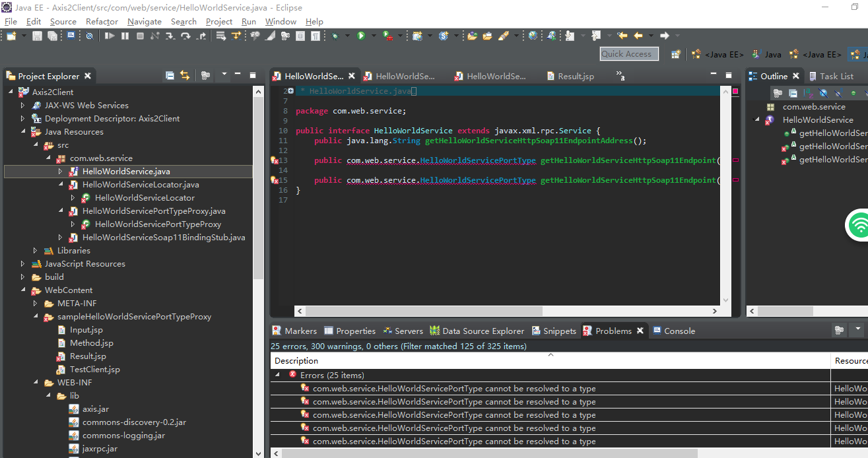The width and height of the screenshot is (868, 458).
Task: Collapse the Java Resources node
Action: pos(22,132)
